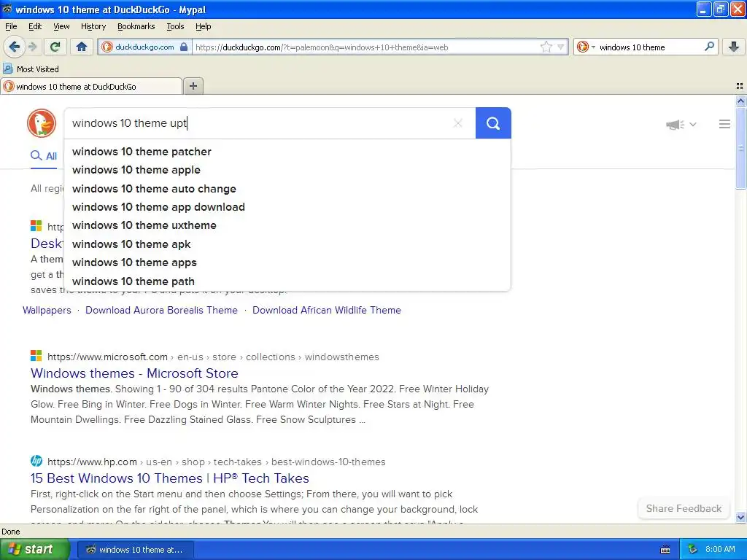747x560 pixels.
Task: Select the 'windows 10 theme at DuckDuckGo' tab
Action: pyautogui.click(x=91, y=86)
